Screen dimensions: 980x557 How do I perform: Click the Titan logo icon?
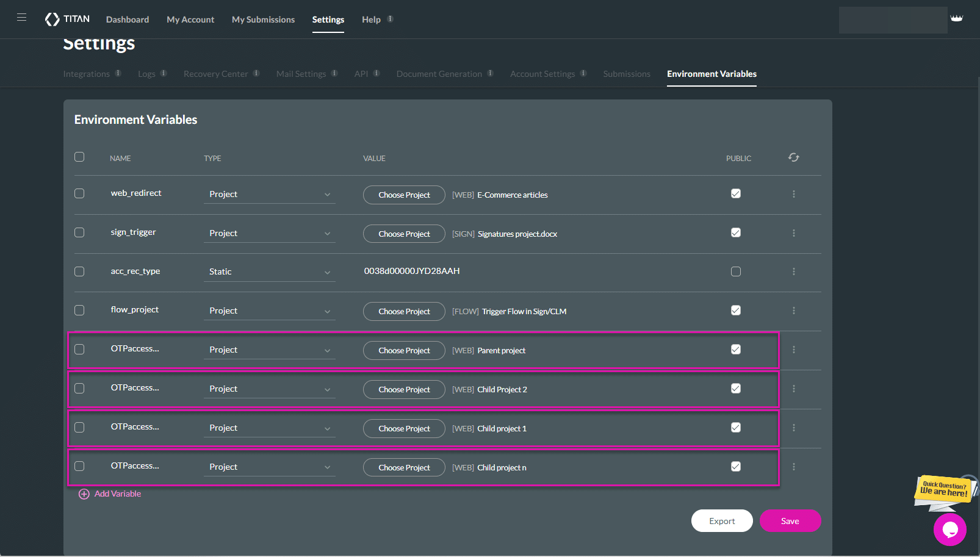click(x=52, y=20)
